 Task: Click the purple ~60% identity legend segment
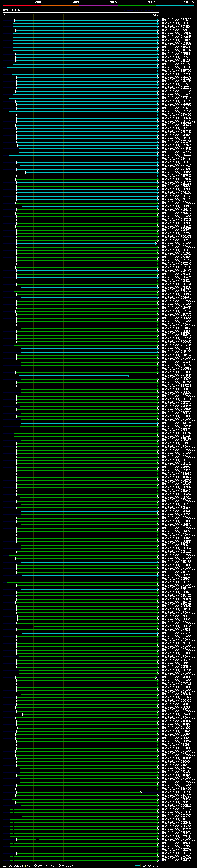tap(99, 6)
